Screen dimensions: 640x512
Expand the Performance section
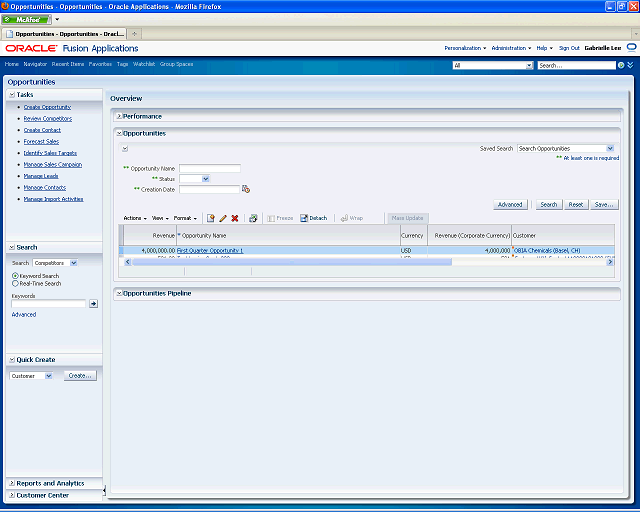coord(119,116)
